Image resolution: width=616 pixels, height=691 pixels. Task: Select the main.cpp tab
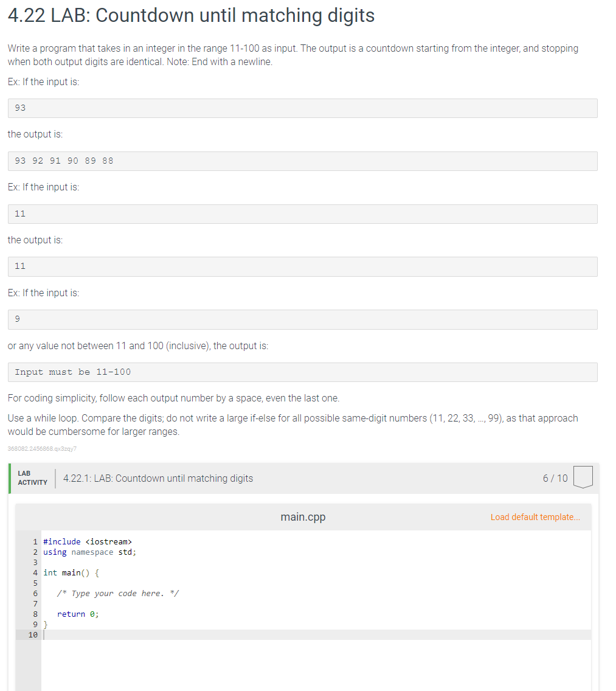coord(303,516)
